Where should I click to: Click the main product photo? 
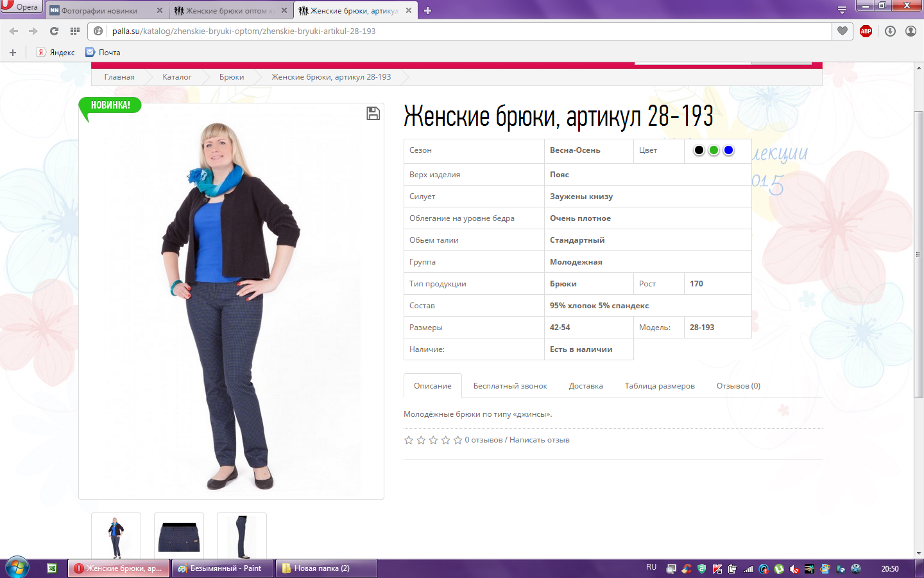[x=231, y=301]
